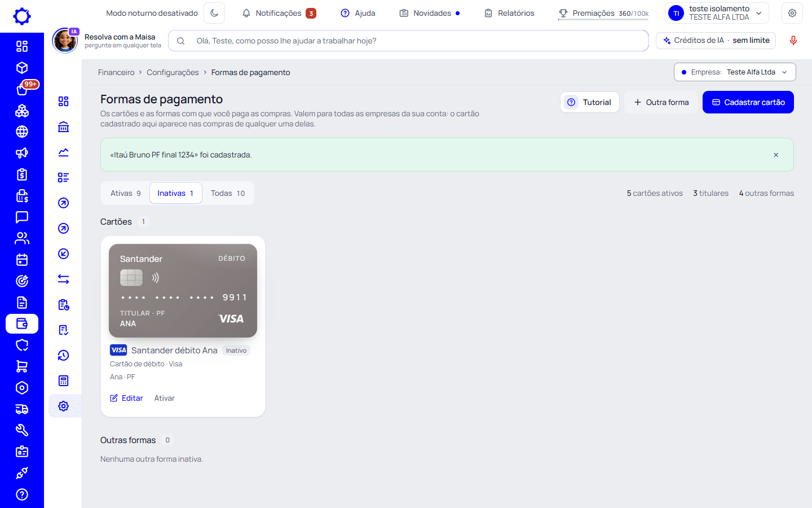Viewport: 812px width, 508px height.
Task: Open the Relatórios menu item
Action: pyautogui.click(x=509, y=13)
